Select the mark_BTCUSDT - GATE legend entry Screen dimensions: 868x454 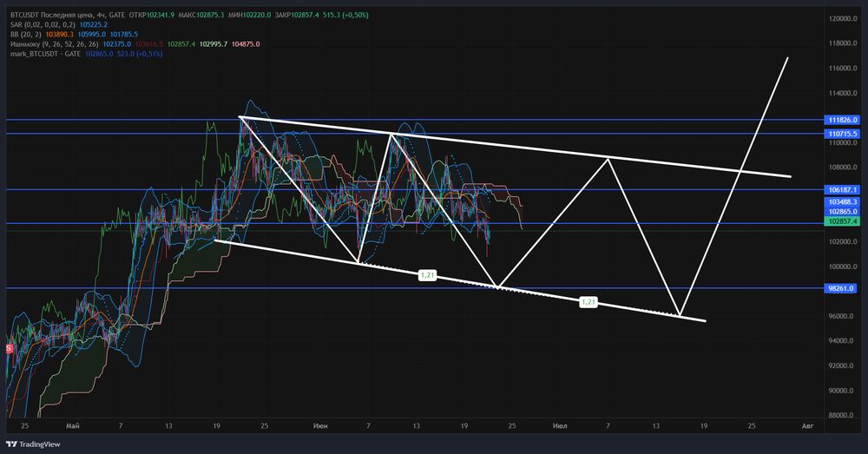tap(45, 54)
